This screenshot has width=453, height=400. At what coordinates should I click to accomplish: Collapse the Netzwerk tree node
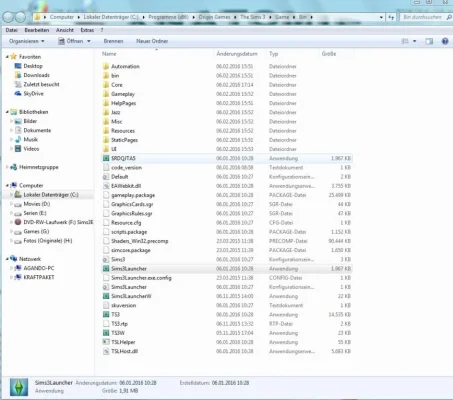(7, 259)
